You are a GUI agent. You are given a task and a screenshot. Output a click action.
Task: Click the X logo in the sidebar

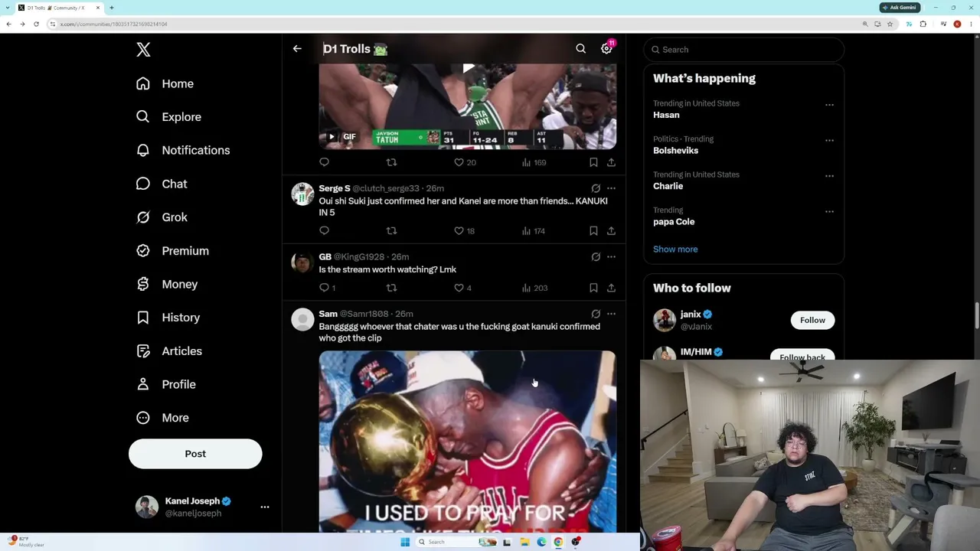pos(143,50)
